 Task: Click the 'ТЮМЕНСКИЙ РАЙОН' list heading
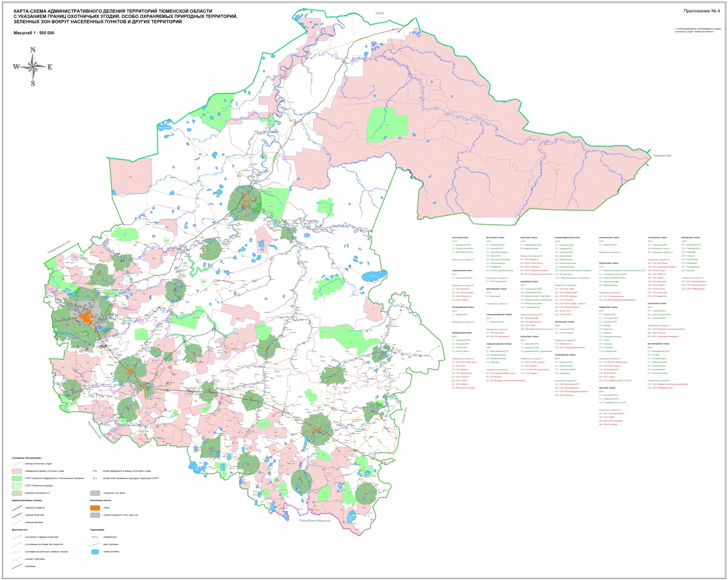(608, 307)
